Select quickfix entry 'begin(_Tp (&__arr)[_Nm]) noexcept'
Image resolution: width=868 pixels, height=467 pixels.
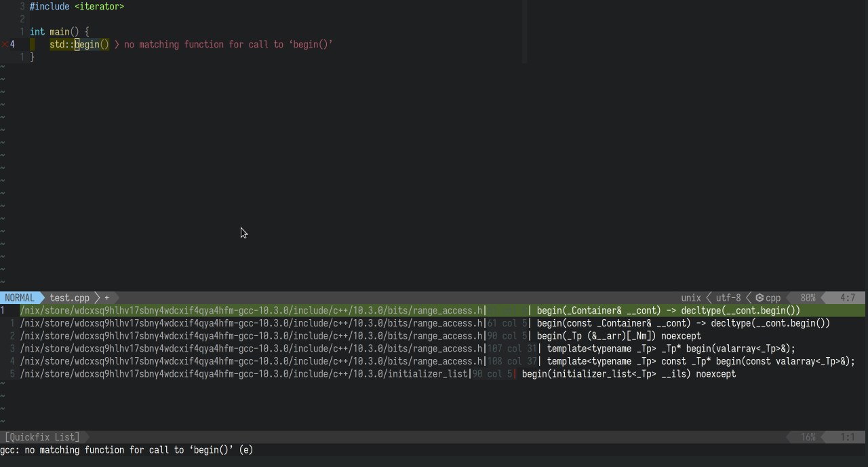point(434,336)
